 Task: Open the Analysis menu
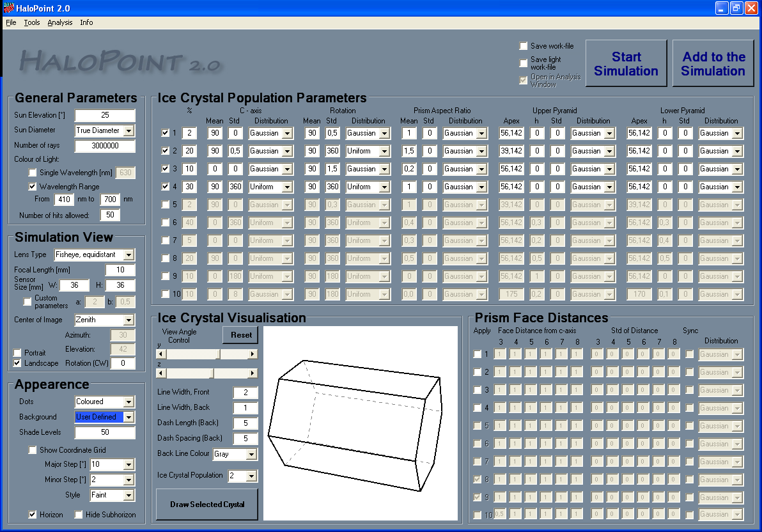(60, 22)
